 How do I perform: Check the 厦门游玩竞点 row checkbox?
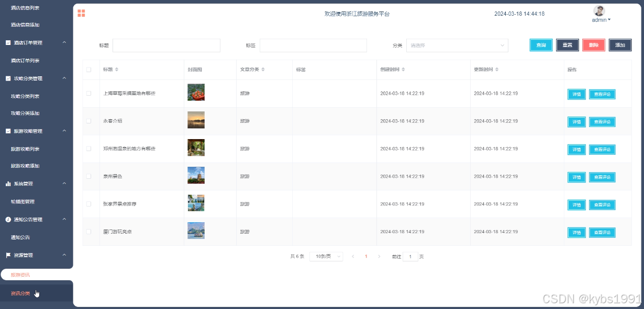[x=88, y=231]
